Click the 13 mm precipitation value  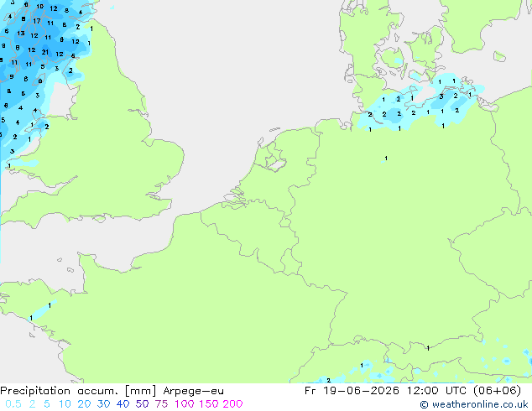click(x=21, y=34)
